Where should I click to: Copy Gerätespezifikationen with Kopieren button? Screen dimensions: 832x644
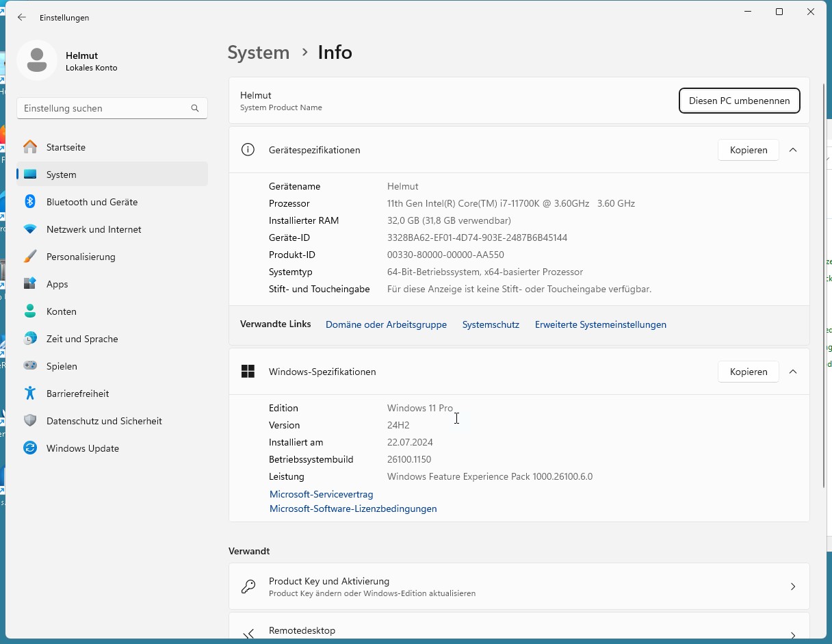(749, 150)
